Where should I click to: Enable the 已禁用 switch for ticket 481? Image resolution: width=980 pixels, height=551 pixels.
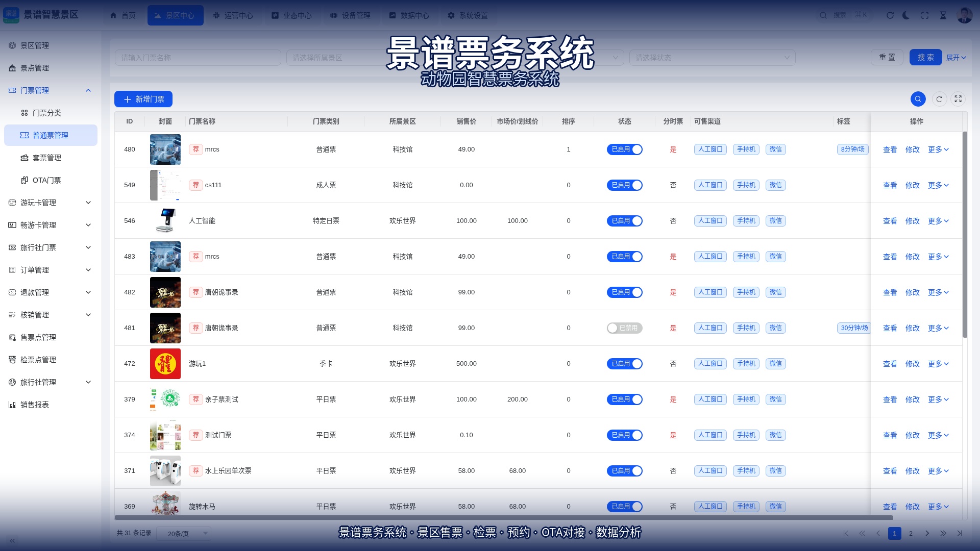(x=625, y=328)
